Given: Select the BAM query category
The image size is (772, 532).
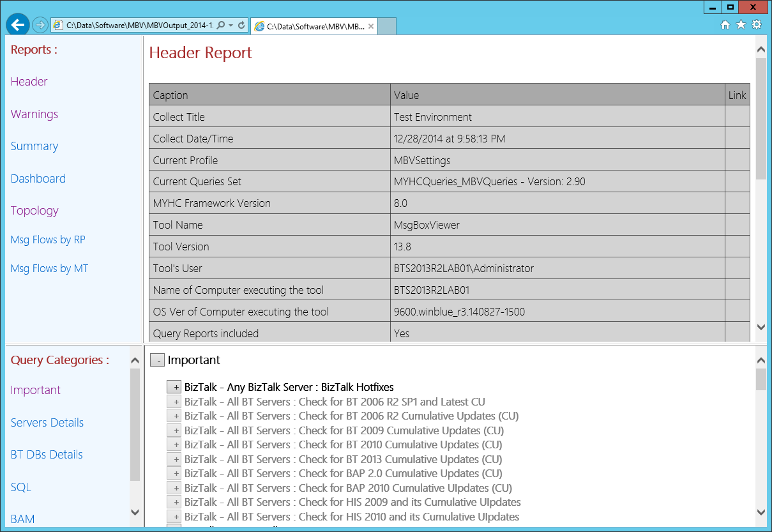Looking at the screenshot, I should point(23,519).
